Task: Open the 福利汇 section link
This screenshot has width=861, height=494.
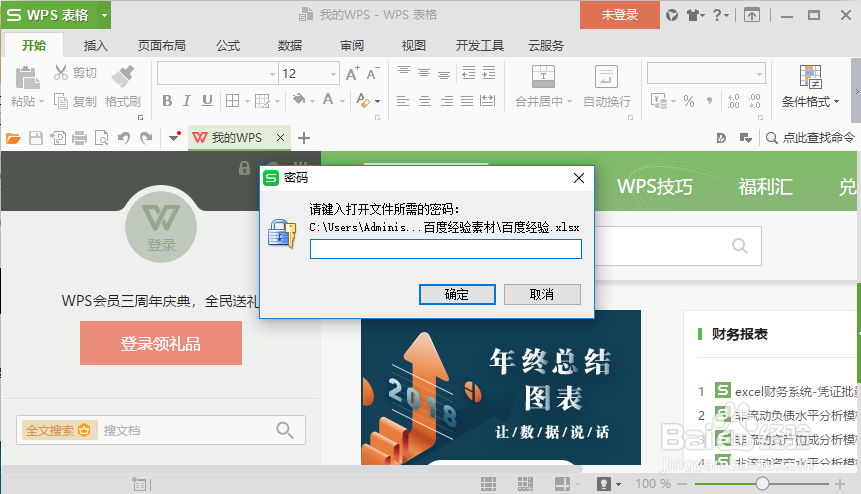Action: pyautogui.click(x=765, y=187)
